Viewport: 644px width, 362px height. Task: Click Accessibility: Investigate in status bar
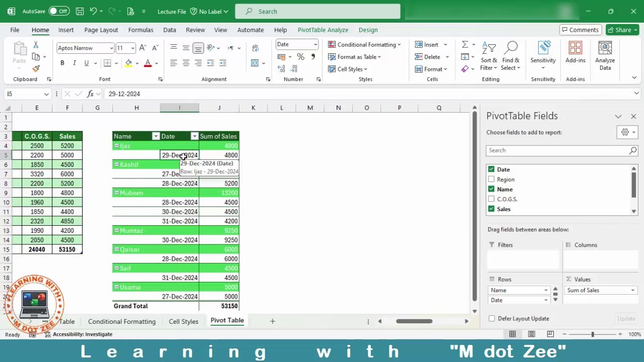pyautogui.click(x=78, y=334)
